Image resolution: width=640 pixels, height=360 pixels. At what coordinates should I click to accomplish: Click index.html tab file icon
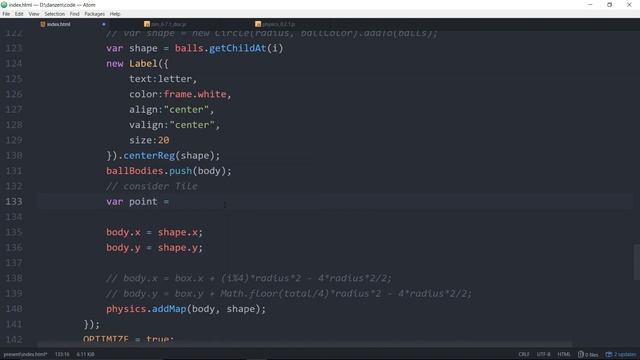43,24
